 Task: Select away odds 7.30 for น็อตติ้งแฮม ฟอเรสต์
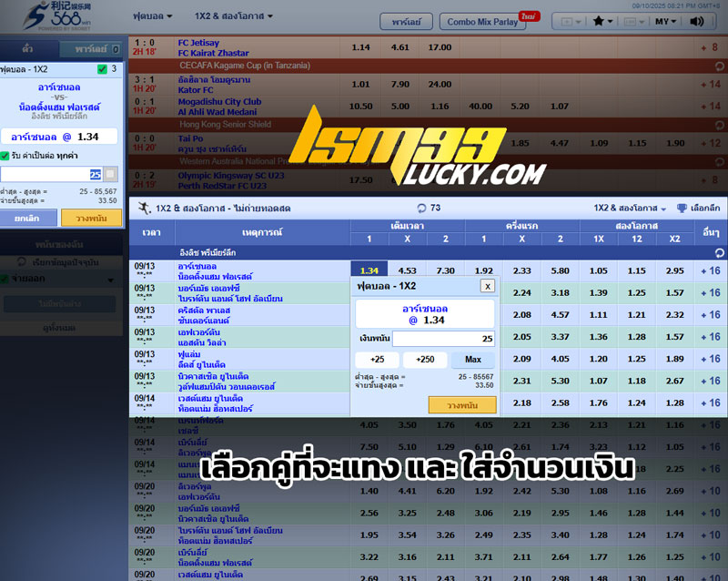(445, 270)
